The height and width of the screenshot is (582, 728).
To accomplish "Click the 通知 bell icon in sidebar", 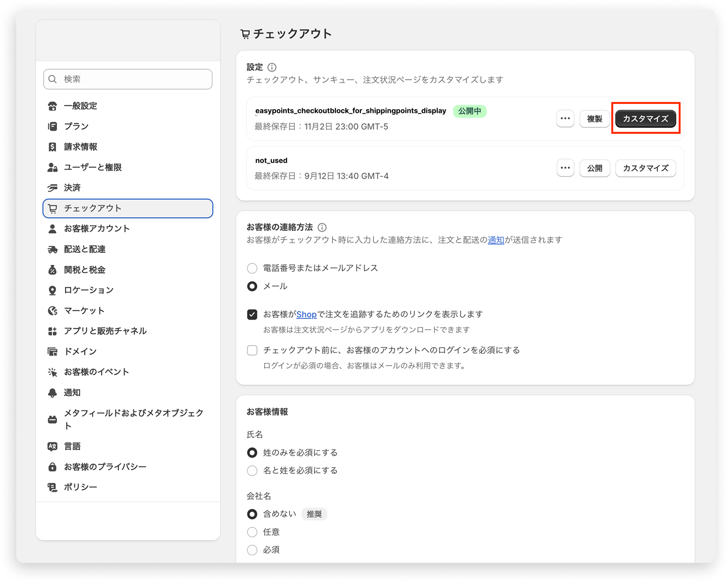I will click(53, 393).
